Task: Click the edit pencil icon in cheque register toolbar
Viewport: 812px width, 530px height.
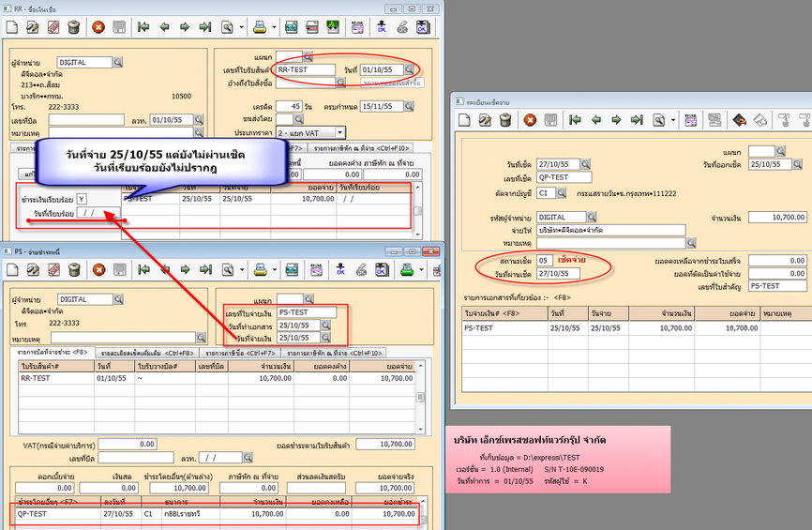Action: pyautogui.click(x=485, y=119)
